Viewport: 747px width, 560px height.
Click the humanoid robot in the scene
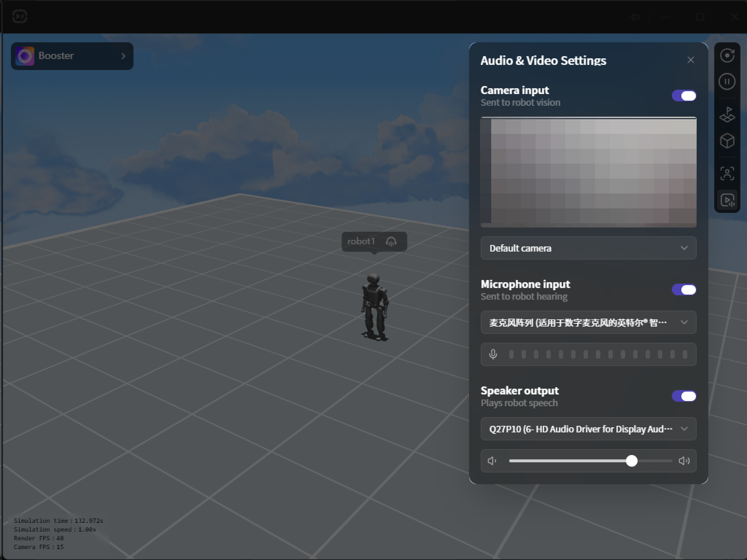point(375,307)
